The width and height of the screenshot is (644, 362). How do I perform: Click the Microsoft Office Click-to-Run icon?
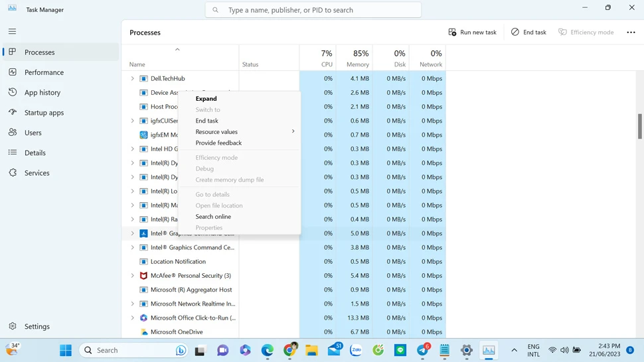point(143,318)
